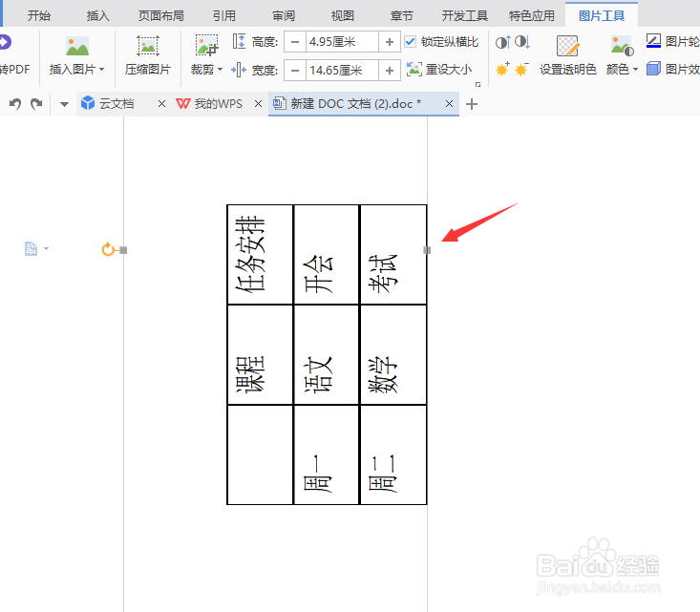The image size is (700, 612).
Task: Switch to the 引用 tab
Action: (x=224, y=16)
